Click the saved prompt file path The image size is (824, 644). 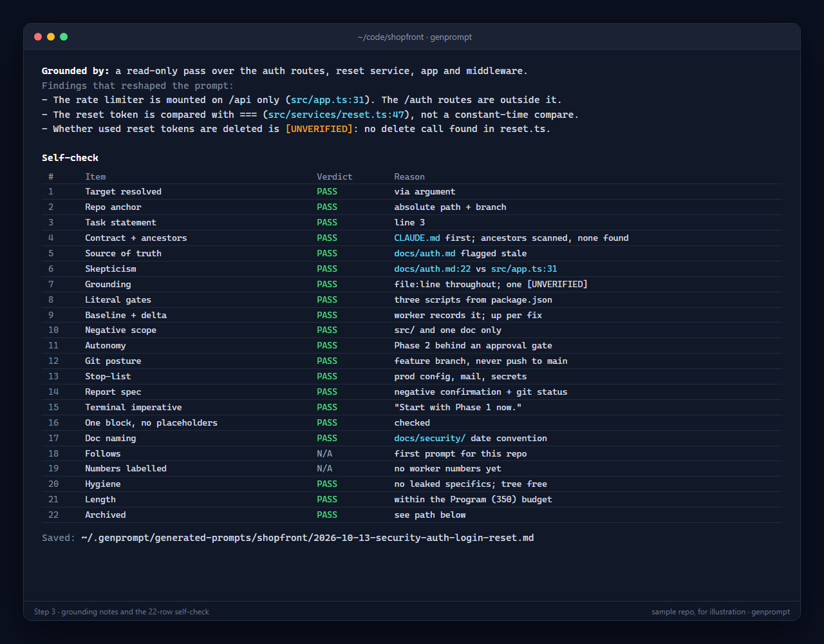click(308, 538)
